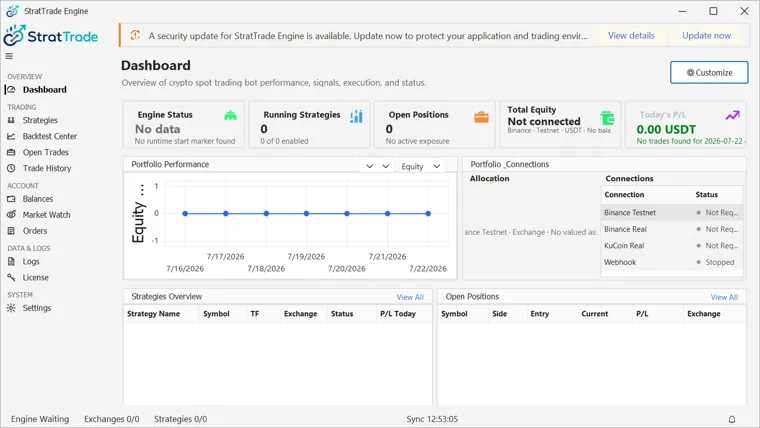
Task: Click the Engine Status robot icon
Action: point(230,115)
